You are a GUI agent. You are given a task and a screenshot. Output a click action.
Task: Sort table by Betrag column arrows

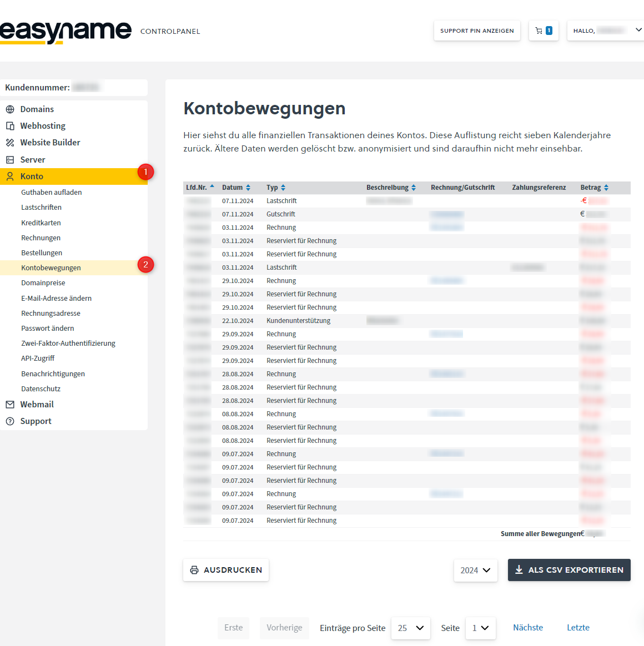[x=606, y=188]
